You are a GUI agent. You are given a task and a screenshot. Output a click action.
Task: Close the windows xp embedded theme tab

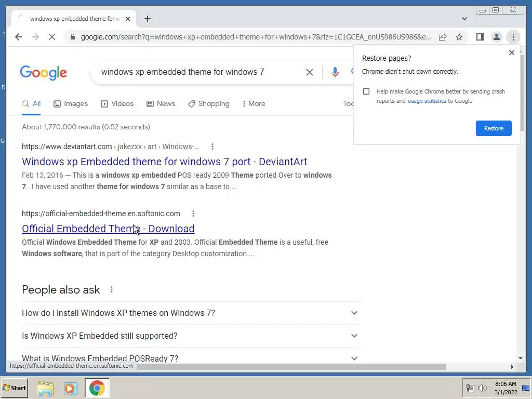[x=128, y=19]
